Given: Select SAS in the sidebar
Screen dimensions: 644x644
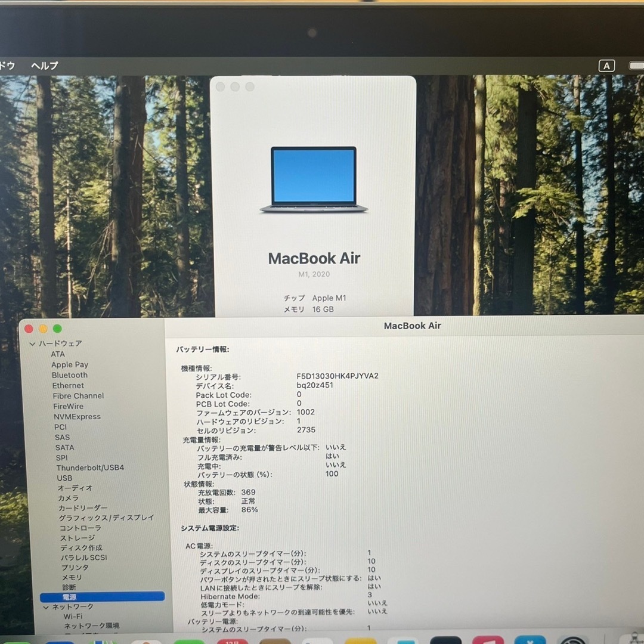Looking at the screenshot, I should coord(63,438).
